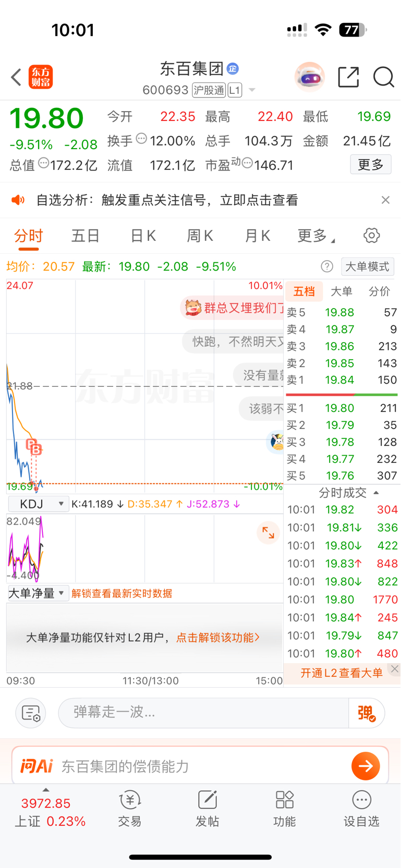Open the 东方财富 logo icon

click(x=41, y=77)
